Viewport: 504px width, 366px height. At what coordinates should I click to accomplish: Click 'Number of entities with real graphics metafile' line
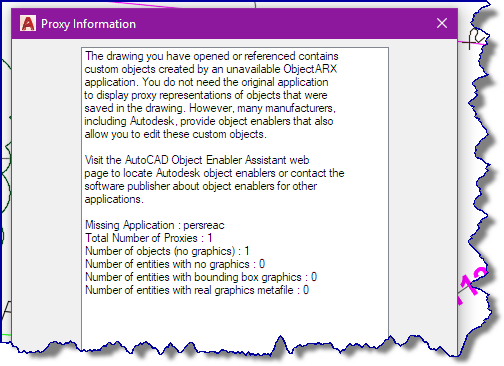pyautogui.click(x=197, y=290)
